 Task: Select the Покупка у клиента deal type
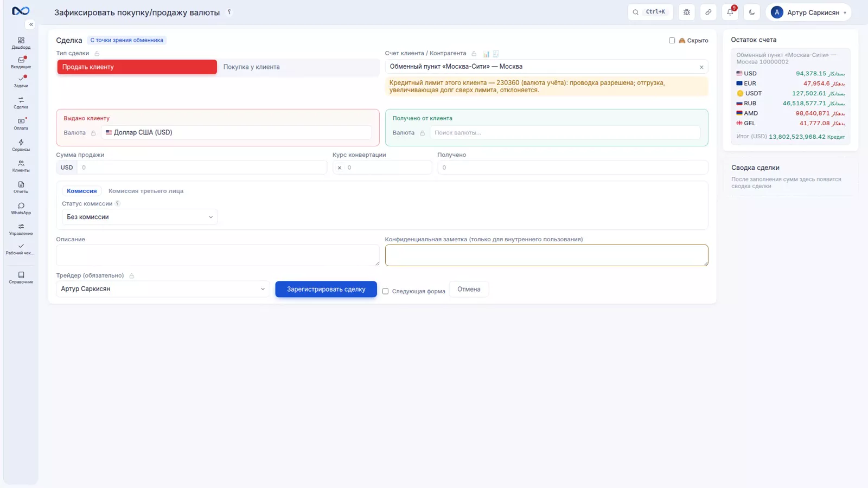[297, 67]
